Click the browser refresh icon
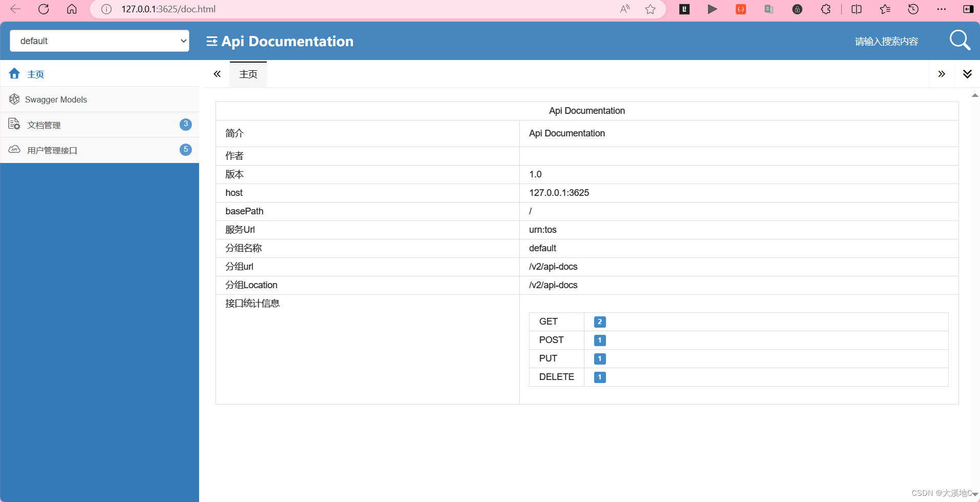This screenshot has width=980, height=502. tap(44, 9)
